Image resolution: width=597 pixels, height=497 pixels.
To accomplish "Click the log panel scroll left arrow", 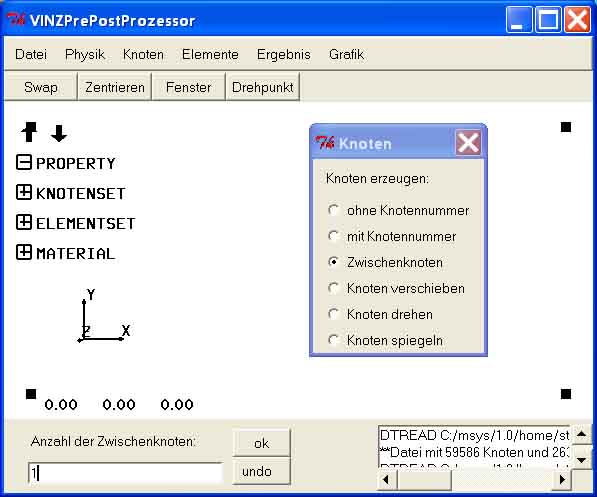I will 386,479.
